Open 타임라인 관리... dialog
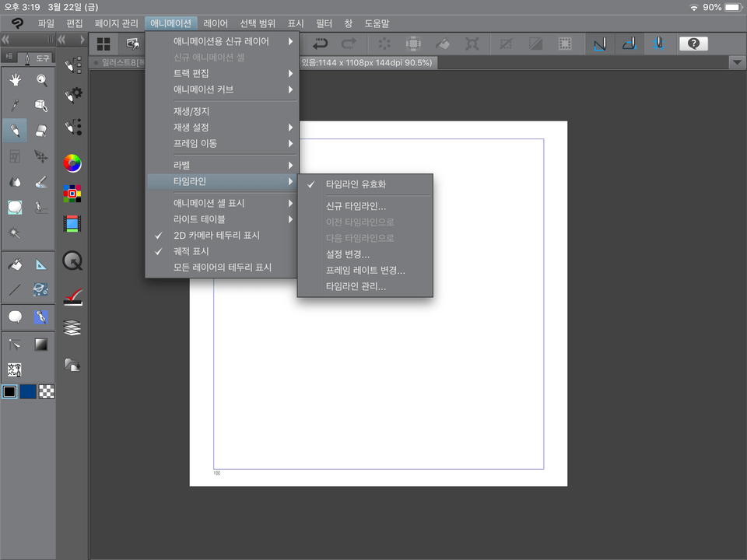This screenshot has height=560, width=747. point(356,287)
